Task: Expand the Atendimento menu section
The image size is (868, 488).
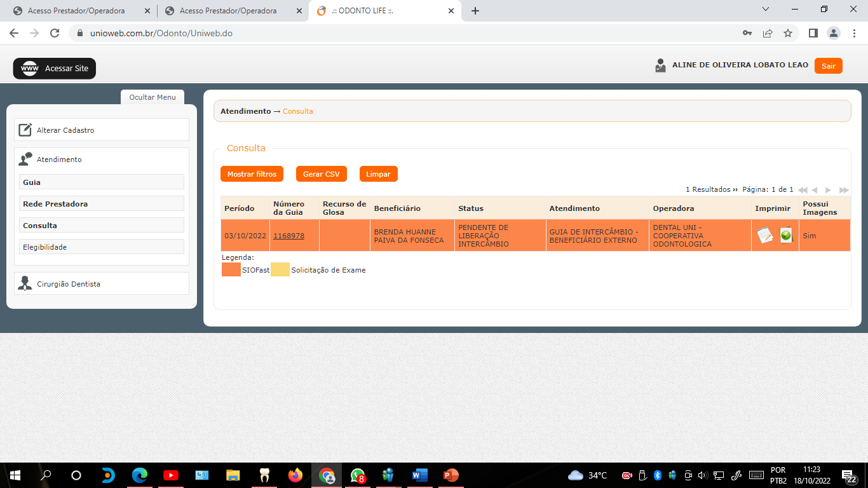Action: pyautogui.click(x=59, y=159)
